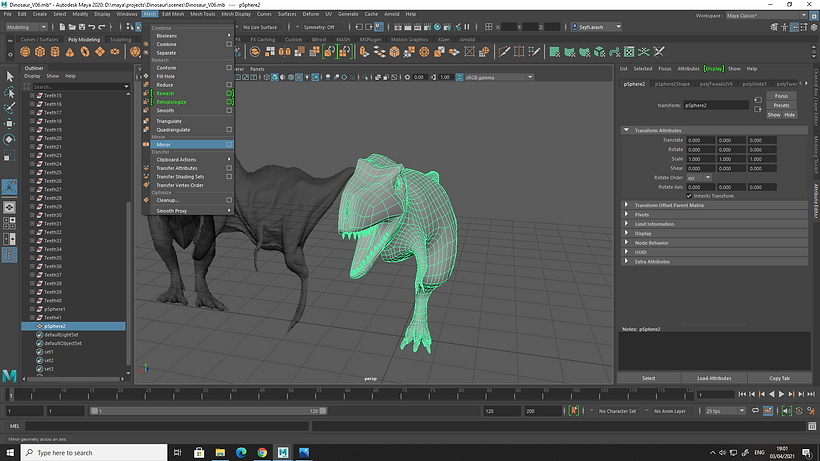
Task: Open the Combine options box
Action: pos(229,44)
